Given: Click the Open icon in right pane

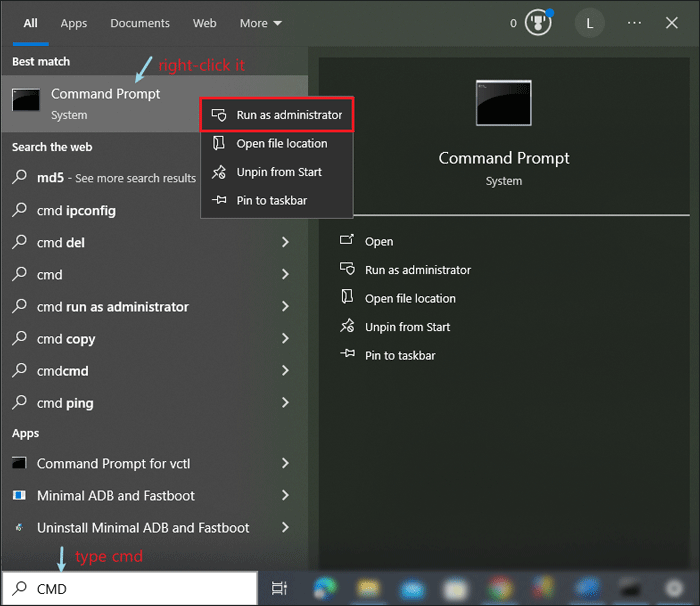Looking at the screenshot, I should tap(347, 241).
